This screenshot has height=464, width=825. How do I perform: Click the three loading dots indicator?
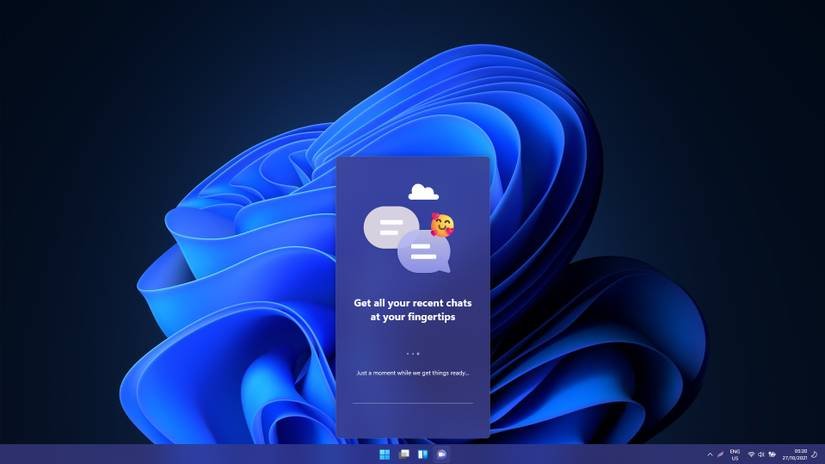[413, 353]
